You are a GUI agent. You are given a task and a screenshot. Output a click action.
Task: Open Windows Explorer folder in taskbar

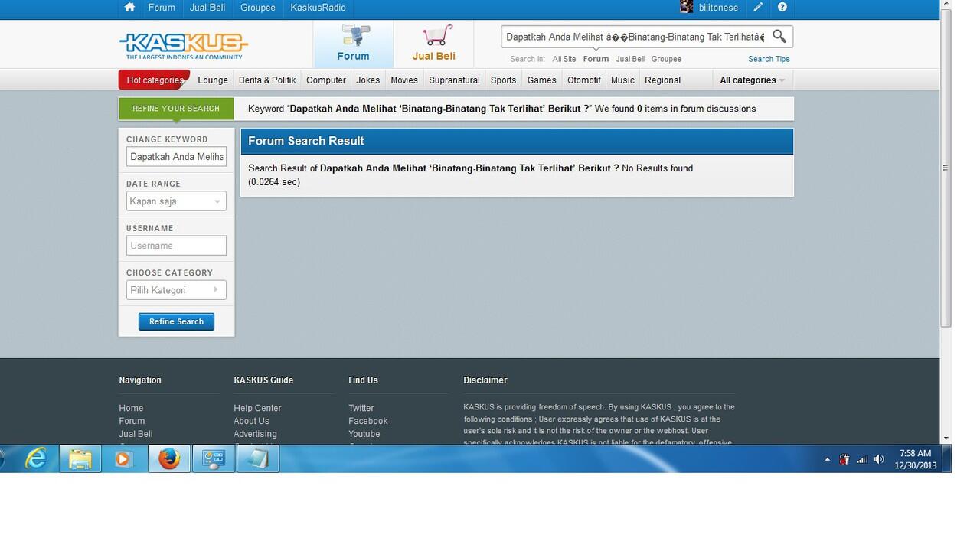click(x=80, y=458)
